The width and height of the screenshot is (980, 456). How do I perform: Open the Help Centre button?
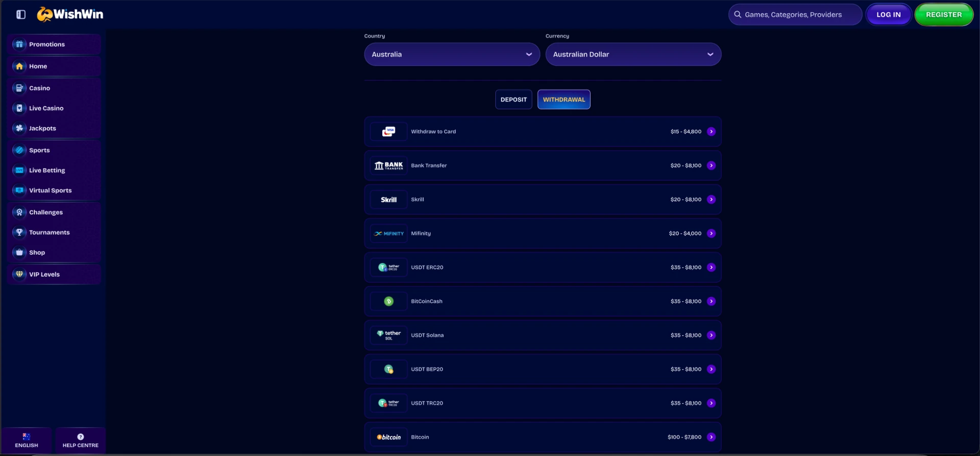81,441
